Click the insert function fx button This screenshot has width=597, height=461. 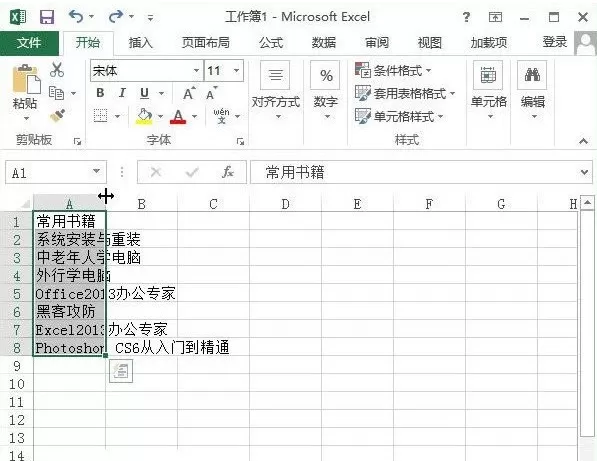coord(228,172)
